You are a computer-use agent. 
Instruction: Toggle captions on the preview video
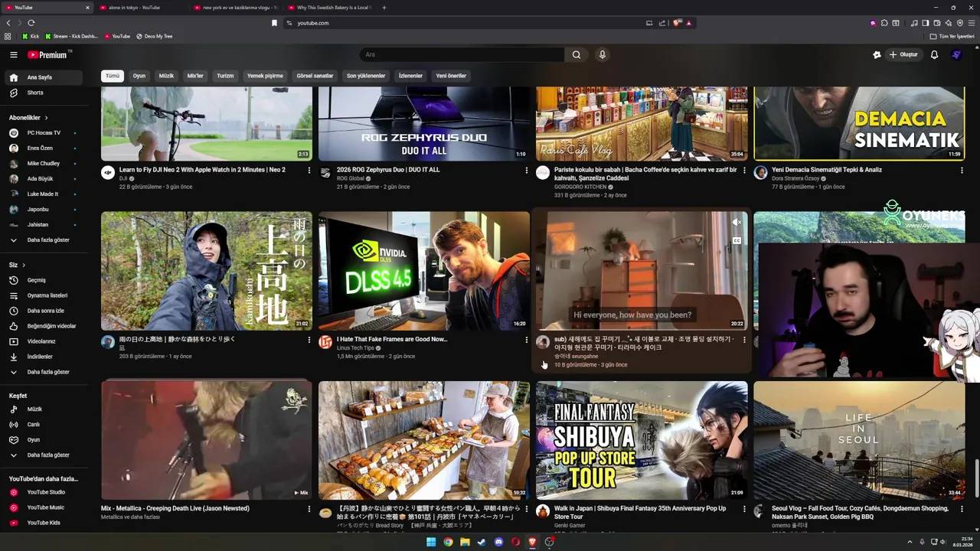click(x=737, y=240)
